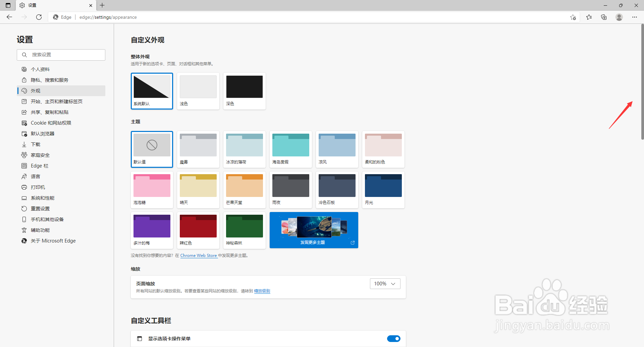This screenshot has width=644, height=347.
Task: Open the Favorites list icon
Action: tap(589, 17)
